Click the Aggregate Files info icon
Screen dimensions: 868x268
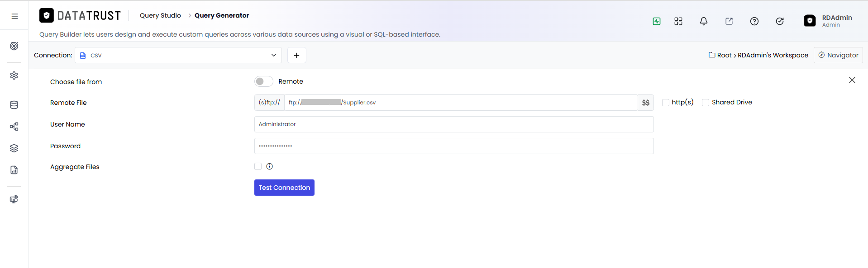tap(270, 166)
